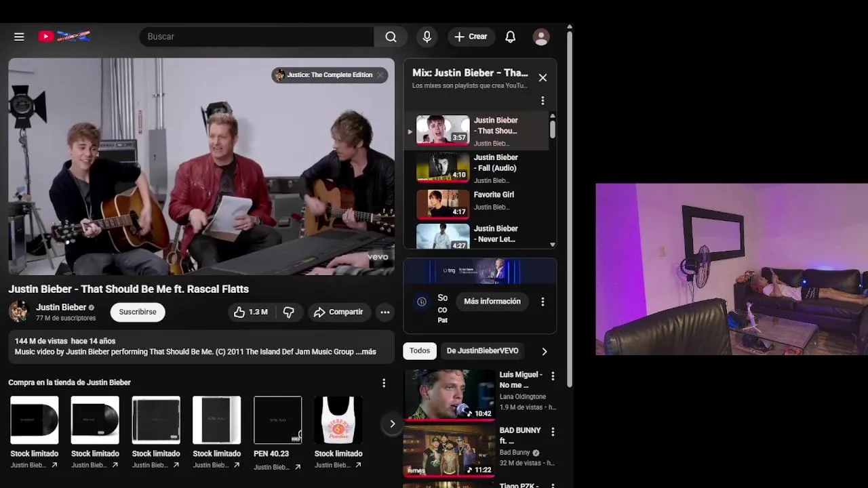Open more actions under the video
This screenshot has width=868, height=488.
[x=384, y=312]
